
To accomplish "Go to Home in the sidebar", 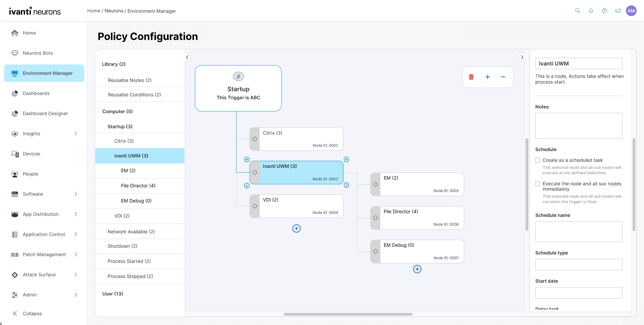I will click(44, 33).
